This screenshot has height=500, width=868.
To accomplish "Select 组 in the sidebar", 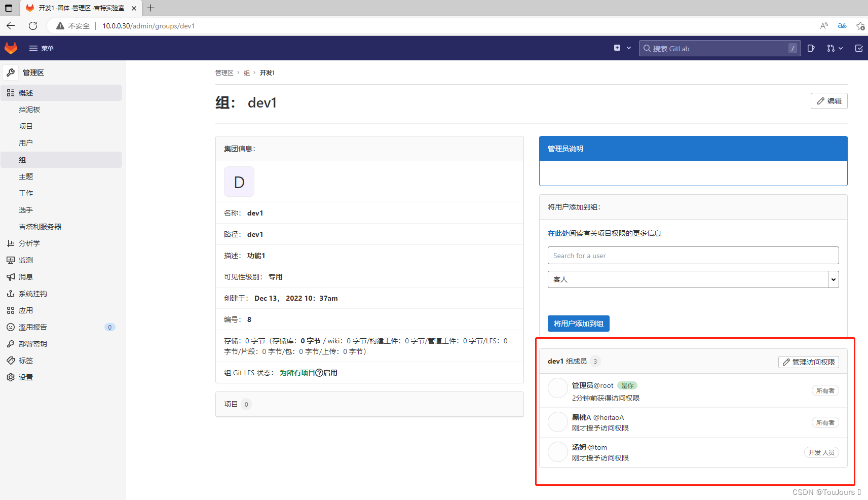I will coord(61,160).
